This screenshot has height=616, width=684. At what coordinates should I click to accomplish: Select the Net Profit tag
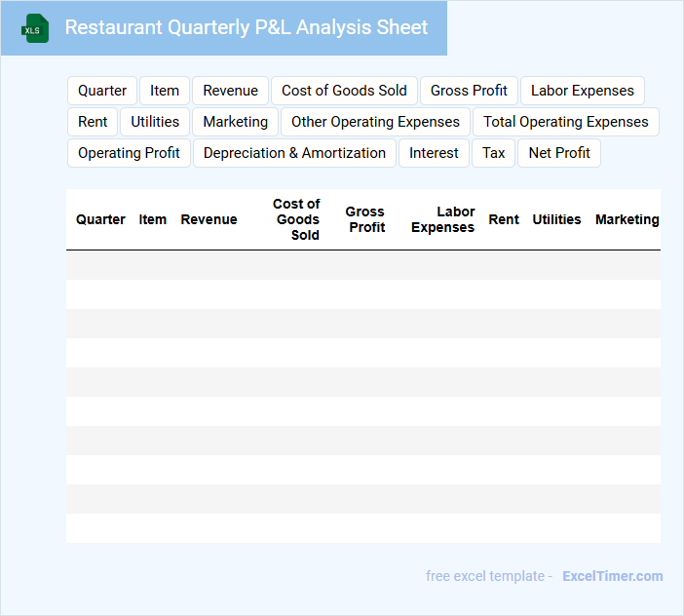coord(559,153)
